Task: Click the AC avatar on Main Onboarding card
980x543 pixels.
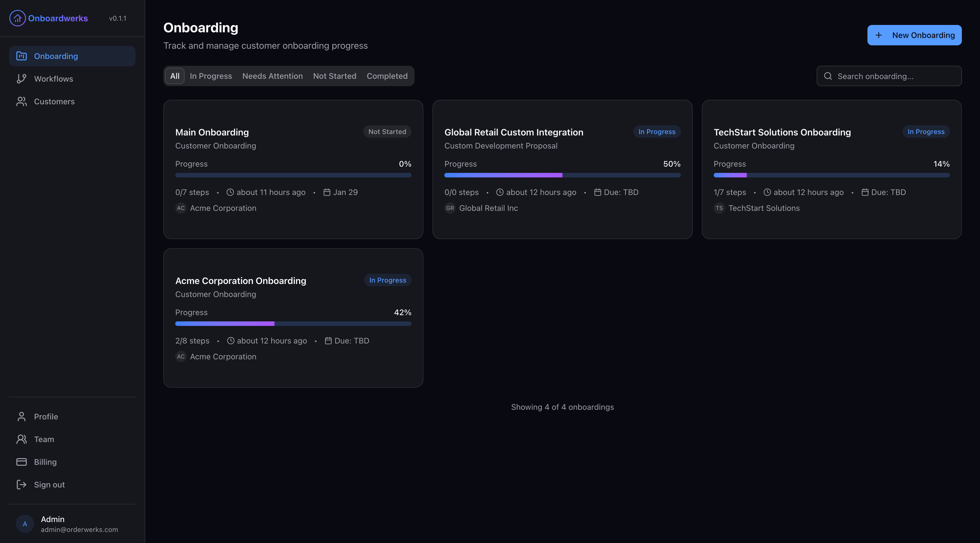Action: [x=181, y=208]
